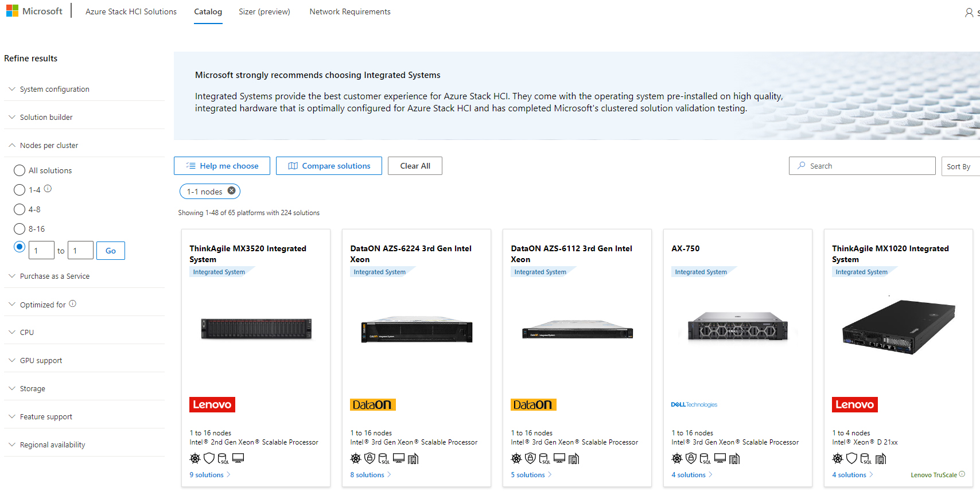Click info icon next to 1-4 option
This screenshot has height=495, width=980.
point(48,189)
